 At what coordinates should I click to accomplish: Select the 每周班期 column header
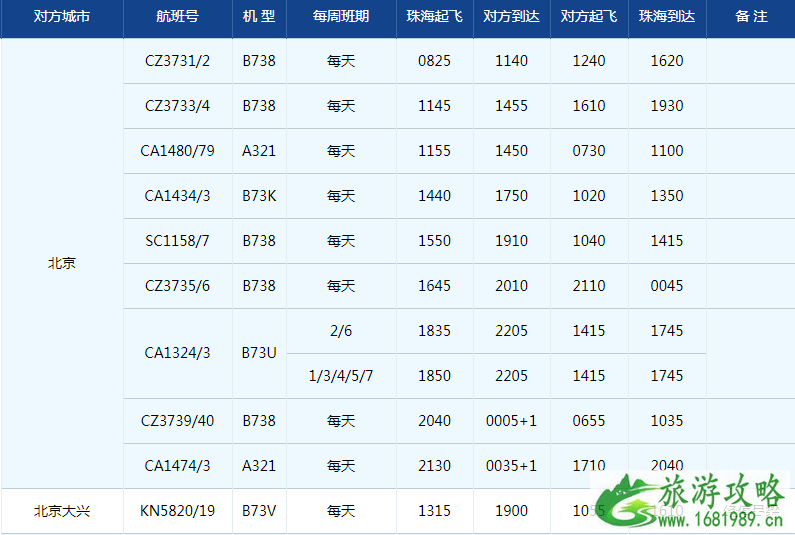(341, 17)
